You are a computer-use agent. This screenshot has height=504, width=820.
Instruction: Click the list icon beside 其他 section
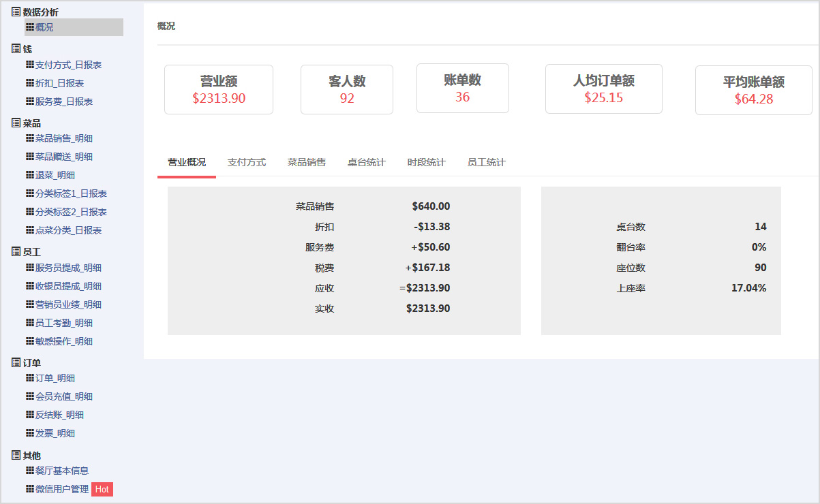point(16,455)
